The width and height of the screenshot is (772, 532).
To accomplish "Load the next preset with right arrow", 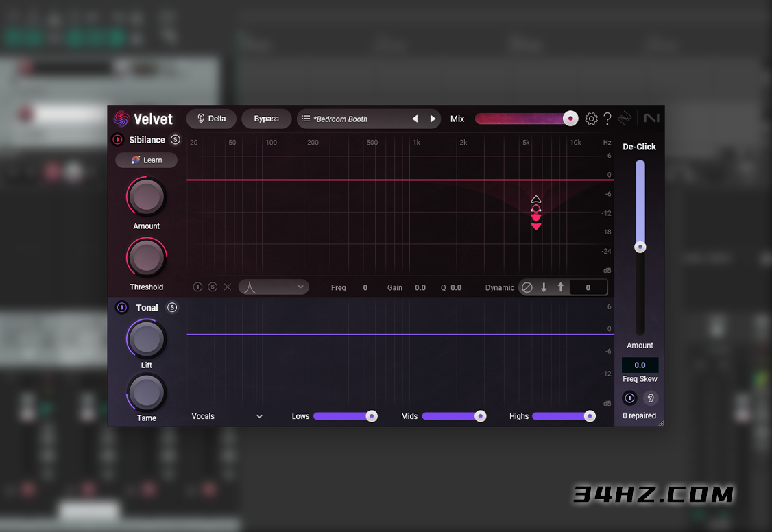I will pos(433,119).
